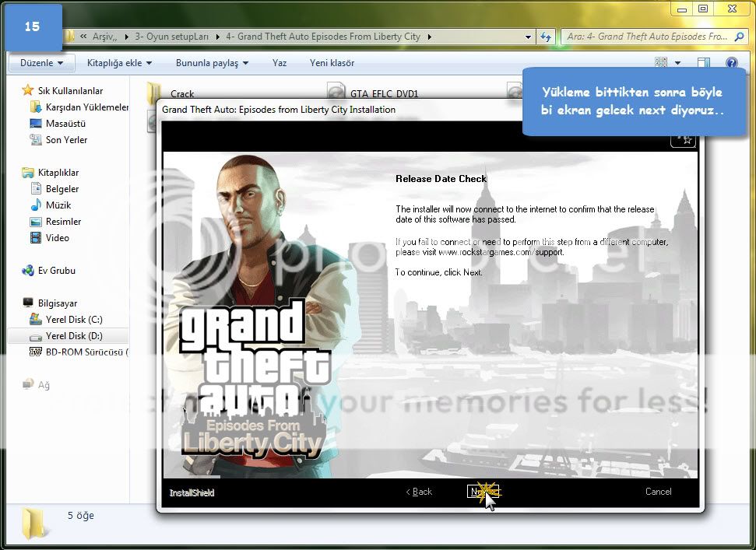Screen dimensions: 756x550
Task: Change the view with the view icon
Action: [661, 62]
